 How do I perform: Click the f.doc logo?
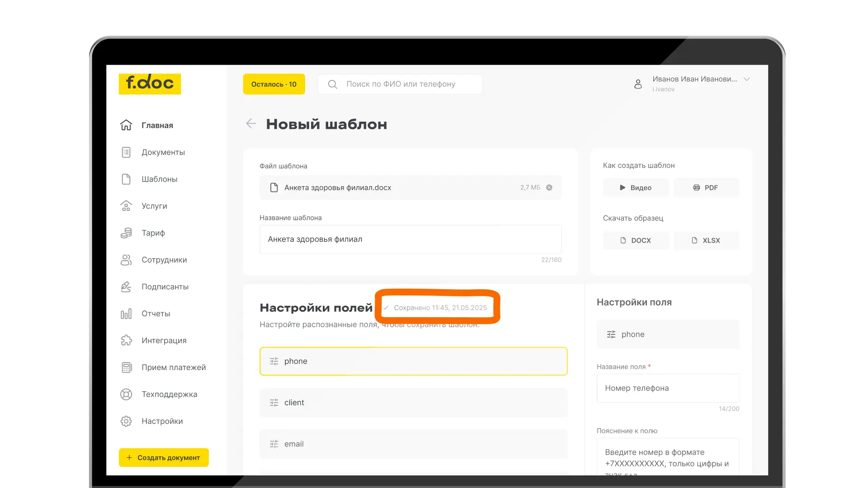click(x=150, y=84)
